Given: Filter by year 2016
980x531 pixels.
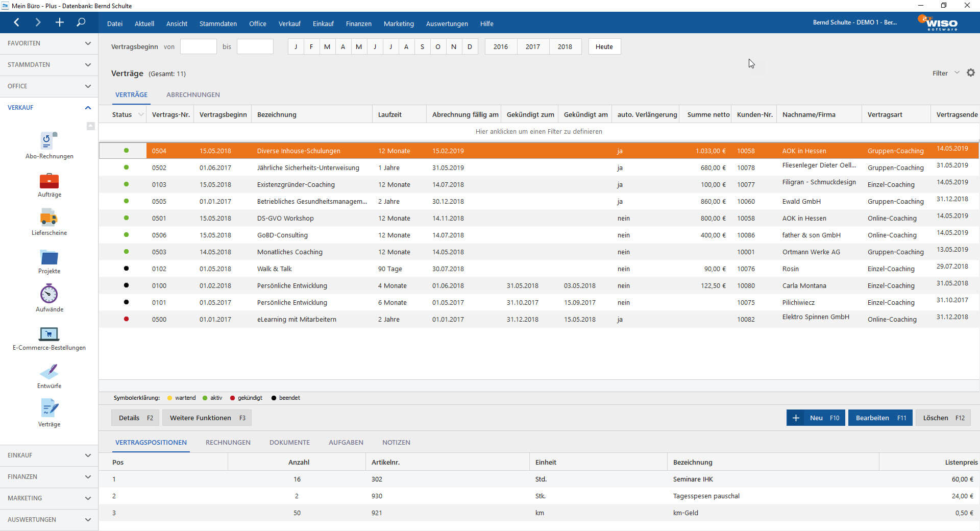Looking at the screenshot, I should [x=501, y=46].
